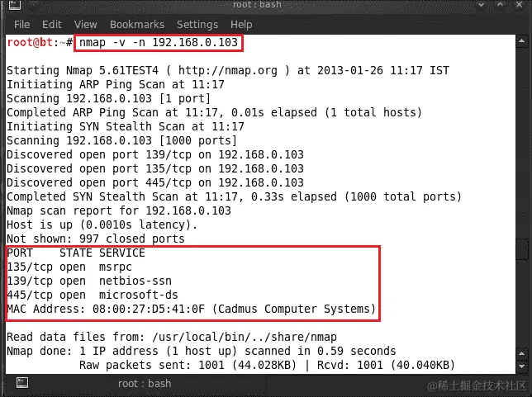The image size is (532, 397).
Task: Click the terminal window icon in title bar
Action: click(x=15, y=5)
